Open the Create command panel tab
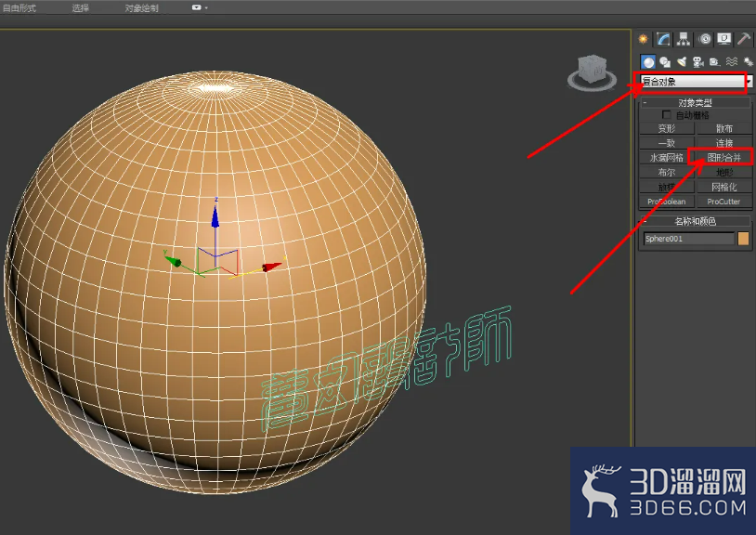Screen dimensions: 756x535 click(x=644, y=39)
